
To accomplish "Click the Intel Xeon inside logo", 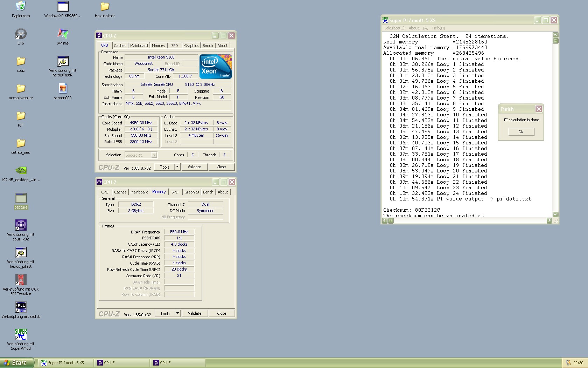I will pyautogui.click(x=216, y=66).
